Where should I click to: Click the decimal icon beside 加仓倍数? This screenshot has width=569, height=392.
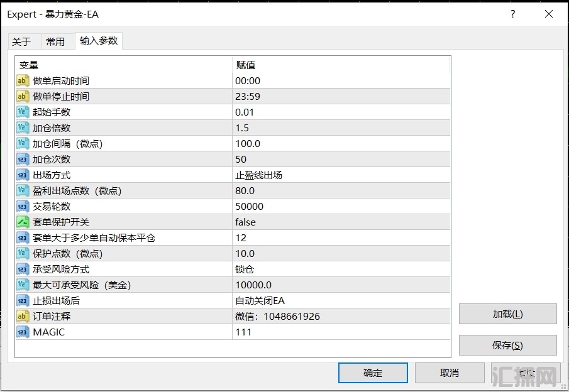[x=23, y=128]
